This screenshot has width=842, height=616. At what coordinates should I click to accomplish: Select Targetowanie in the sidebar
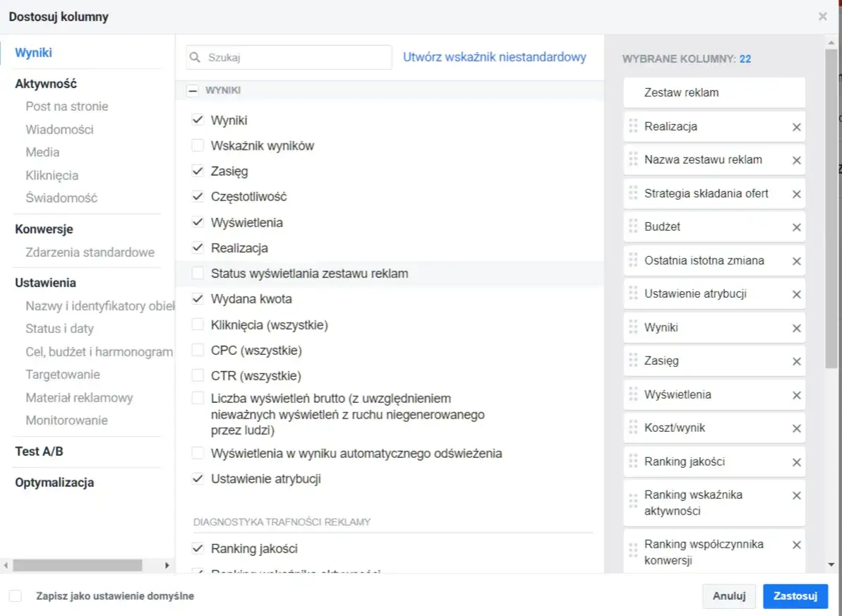coord(63,375)
